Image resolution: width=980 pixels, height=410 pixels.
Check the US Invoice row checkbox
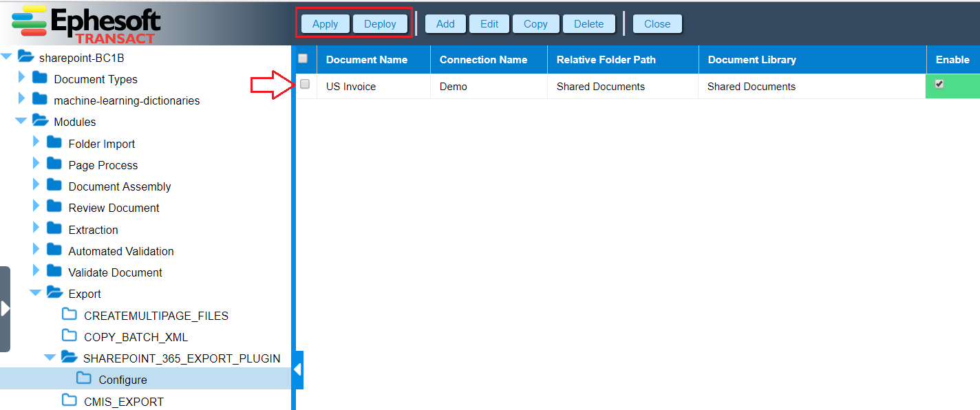[x=305, y=84]
